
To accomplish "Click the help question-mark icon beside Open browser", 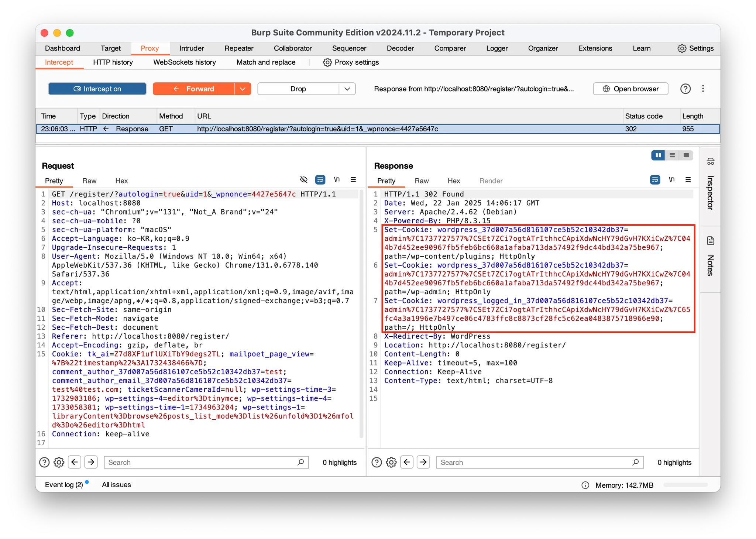I will 685,89.
